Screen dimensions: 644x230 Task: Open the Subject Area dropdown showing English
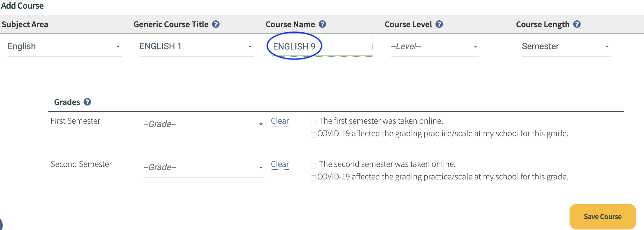click(64, 46)
